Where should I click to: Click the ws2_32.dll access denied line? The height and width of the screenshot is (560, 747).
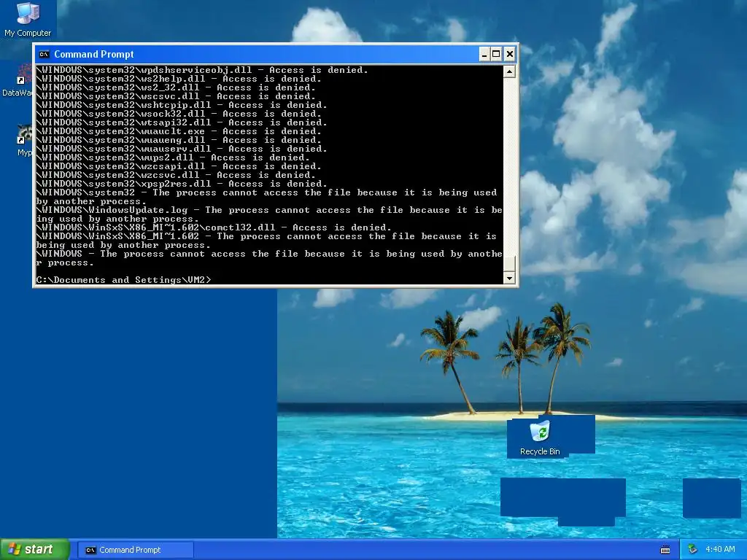tap(176, 87)
